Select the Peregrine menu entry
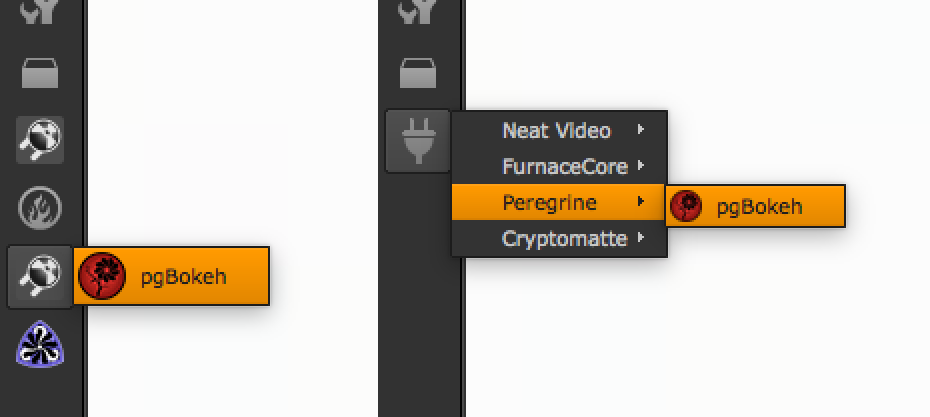The width and height of the screenshot is (930, 417). (549, 203)
